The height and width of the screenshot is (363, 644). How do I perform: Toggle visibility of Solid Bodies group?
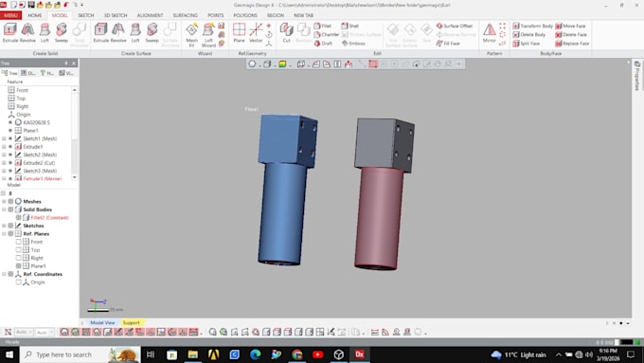10,209
